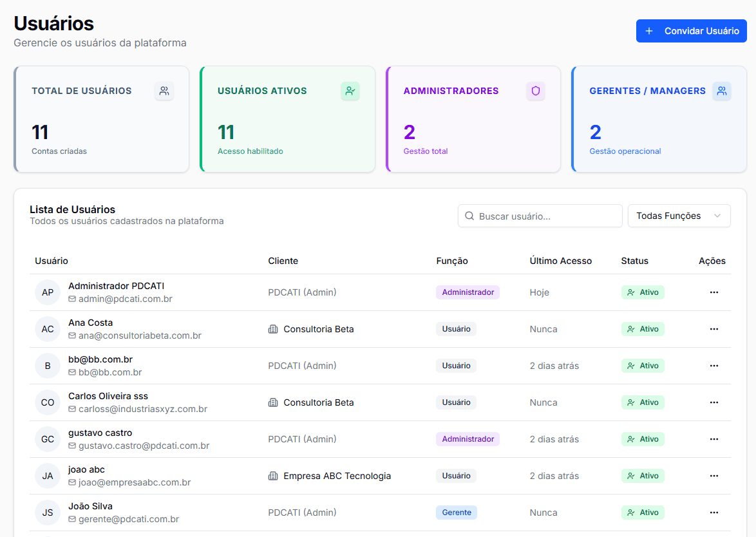The width and height of the screenshot is (756, 537).
Task: Click the Gerente role badge for João Silva
Action: [457, 513]
